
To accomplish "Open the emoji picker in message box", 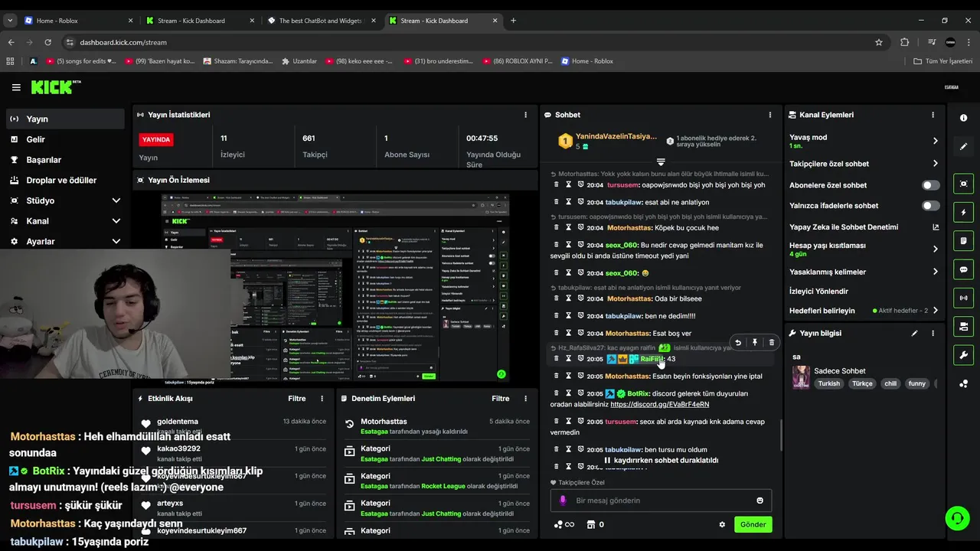I will coord(759,500).
